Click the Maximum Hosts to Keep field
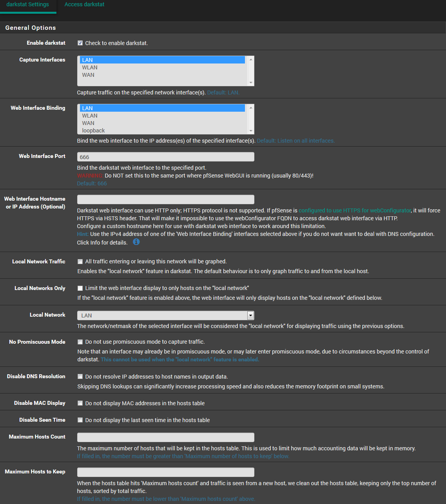The image size is (446, 504). point(165,472)
